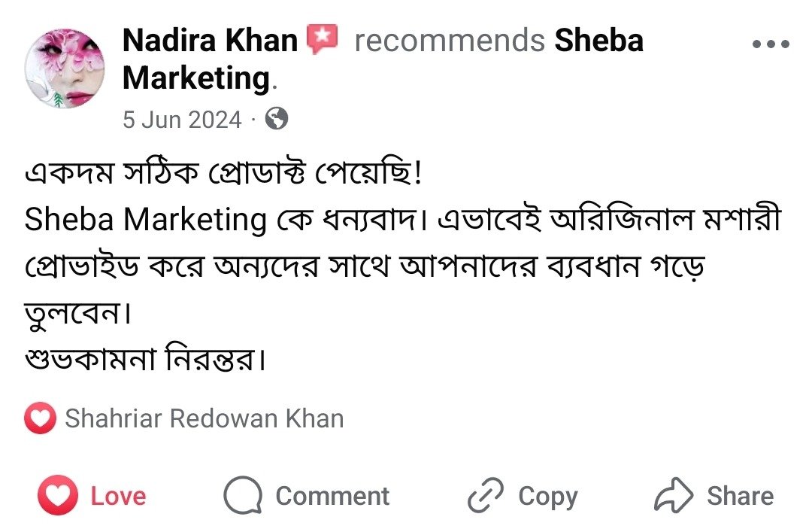Click the red recommendation star badge
812x532 pixels.
tap(323, 39)
